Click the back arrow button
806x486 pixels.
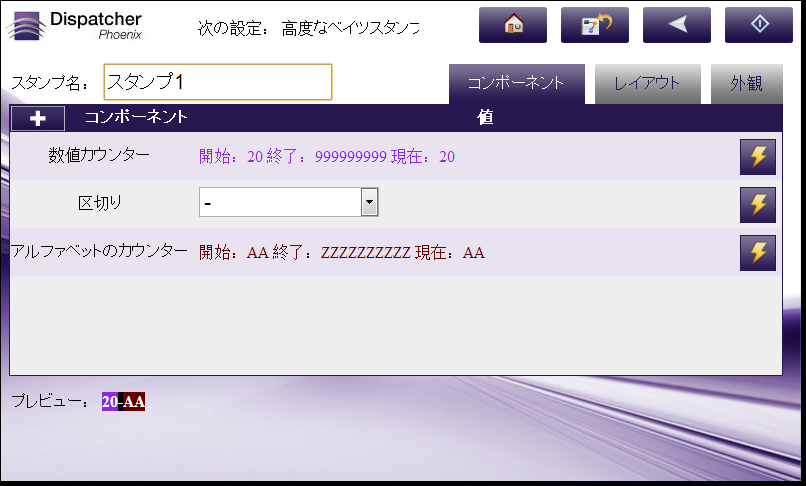[676, 25]
